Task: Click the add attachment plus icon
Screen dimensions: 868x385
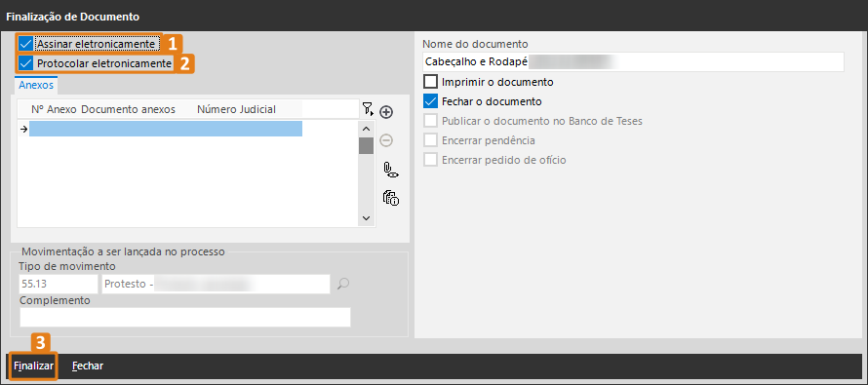Action: click(386, 112)
